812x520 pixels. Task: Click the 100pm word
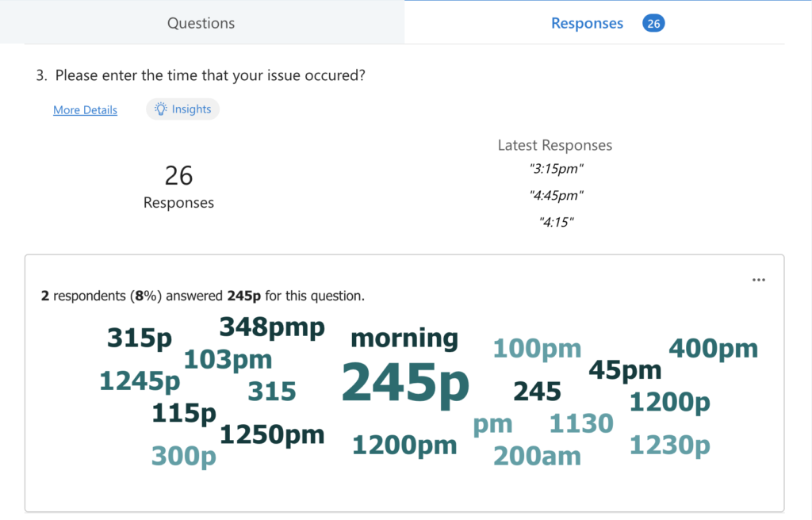537,348
